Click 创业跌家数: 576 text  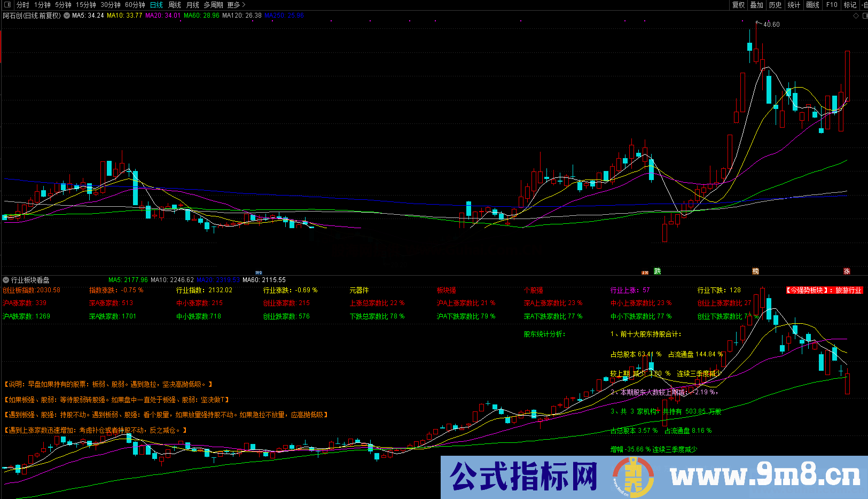[x=286, y=316]
